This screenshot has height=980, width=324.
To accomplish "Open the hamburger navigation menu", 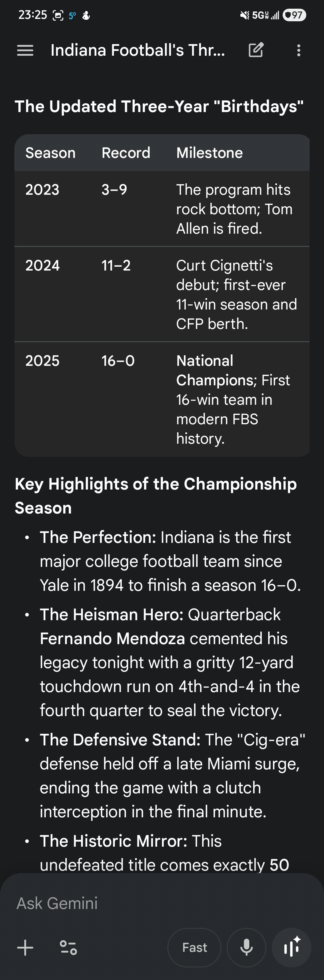I will pyautogui.click(x=25, y=50).
